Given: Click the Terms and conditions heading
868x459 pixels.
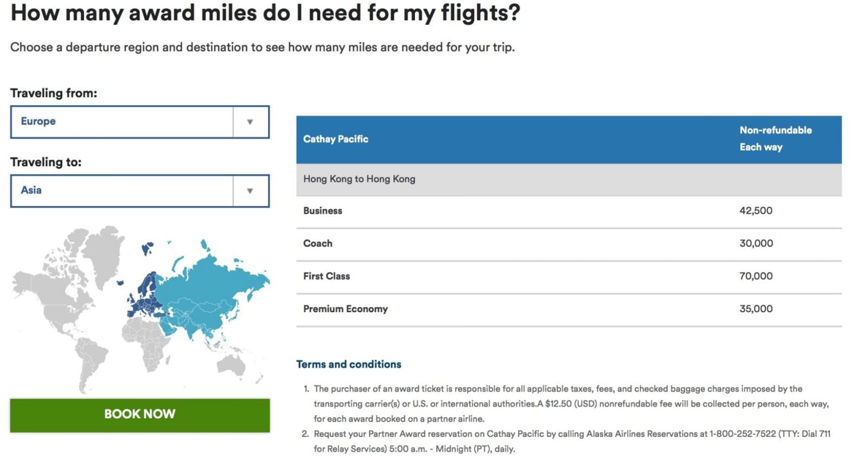Looking at the screenshot, I should (348, 364).
